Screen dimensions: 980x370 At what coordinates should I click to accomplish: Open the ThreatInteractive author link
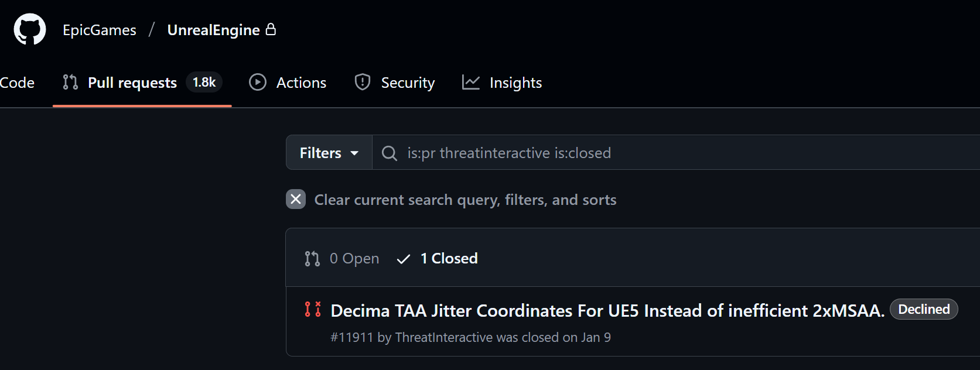click(x=443, y=337)
